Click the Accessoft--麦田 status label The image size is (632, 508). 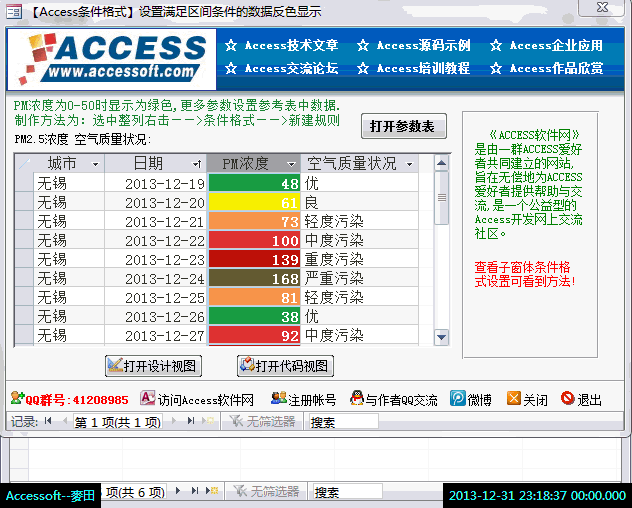coord(50,496)
